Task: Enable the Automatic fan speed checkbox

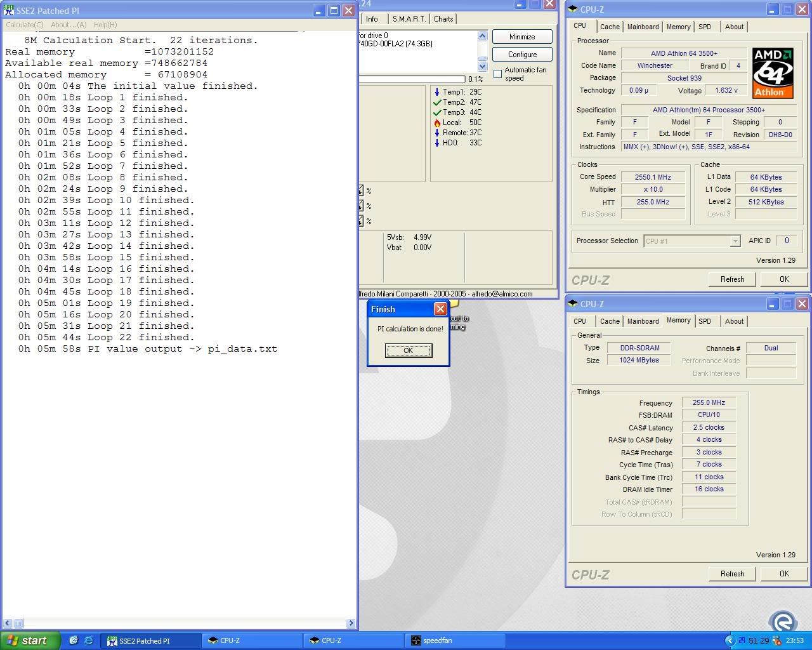Action: [x=498, y=74]
